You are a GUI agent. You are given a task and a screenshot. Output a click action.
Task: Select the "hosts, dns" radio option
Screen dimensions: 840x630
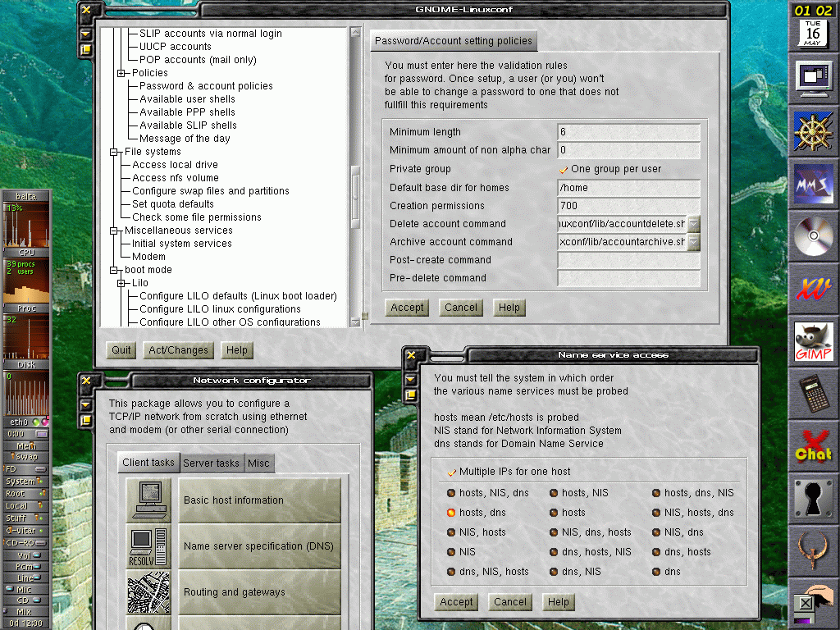click(x=451, y=513)
